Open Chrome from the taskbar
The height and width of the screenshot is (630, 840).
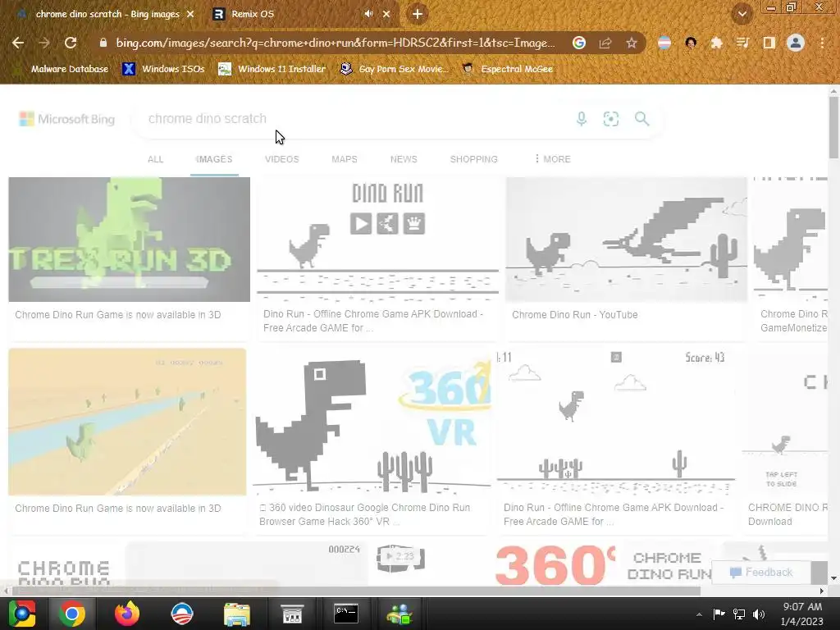(x=72, y=614)
